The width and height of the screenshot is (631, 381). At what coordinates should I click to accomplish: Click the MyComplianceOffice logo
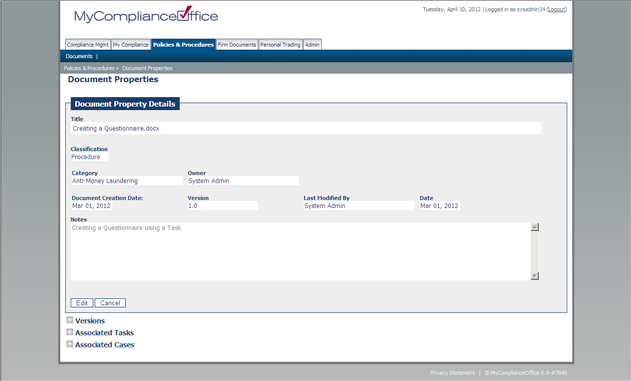(146, 15)
